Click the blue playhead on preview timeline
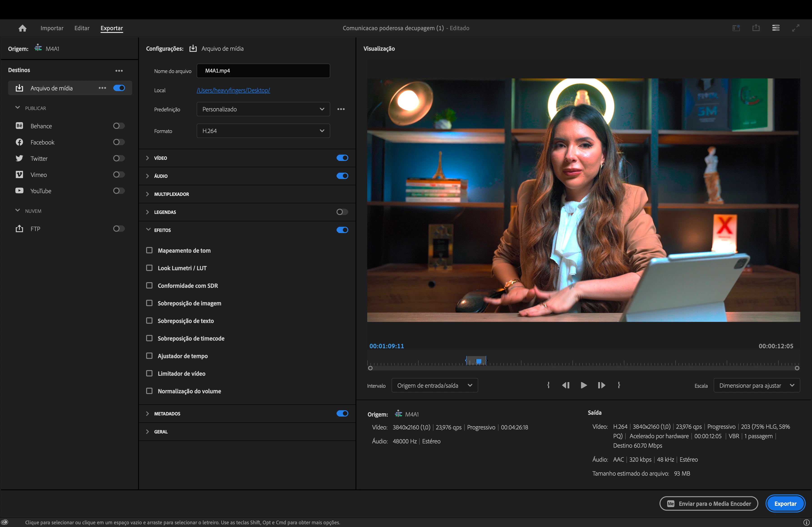 [x=479, y=361]
